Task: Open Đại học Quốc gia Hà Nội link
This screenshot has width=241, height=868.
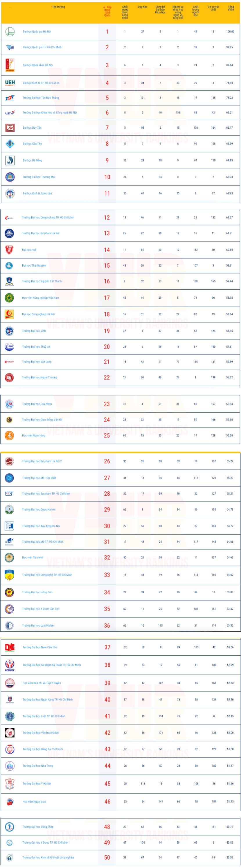Action: click(37, 32)
